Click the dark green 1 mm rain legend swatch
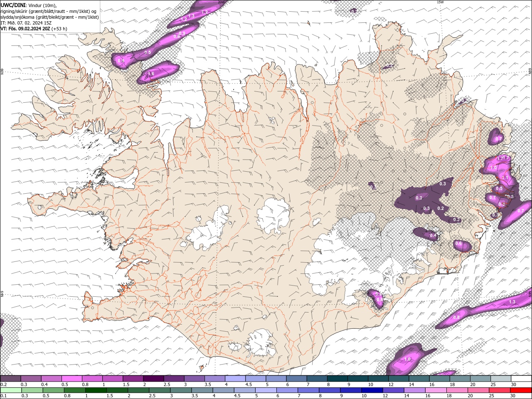532x399 pixels. pos(96,390)
